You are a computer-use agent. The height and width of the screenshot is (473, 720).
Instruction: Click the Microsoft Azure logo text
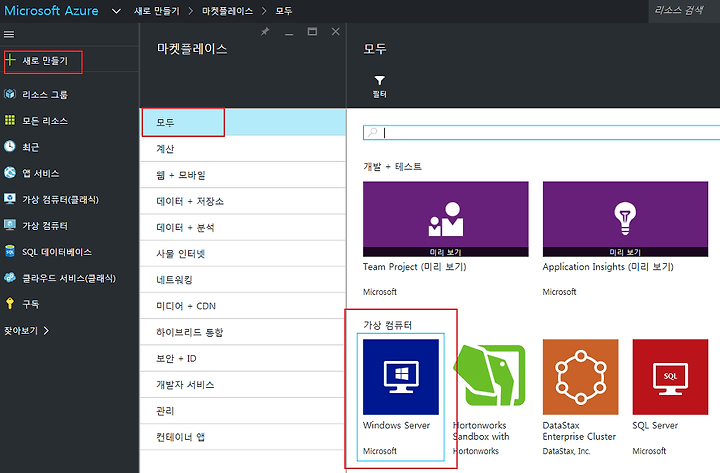(51, 11)
